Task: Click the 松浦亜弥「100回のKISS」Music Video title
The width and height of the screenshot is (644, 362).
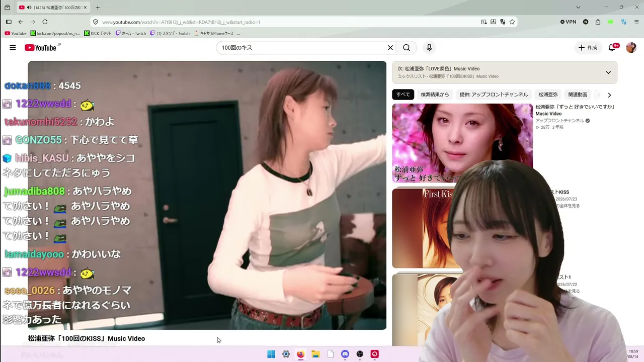Action: (87, 339)
